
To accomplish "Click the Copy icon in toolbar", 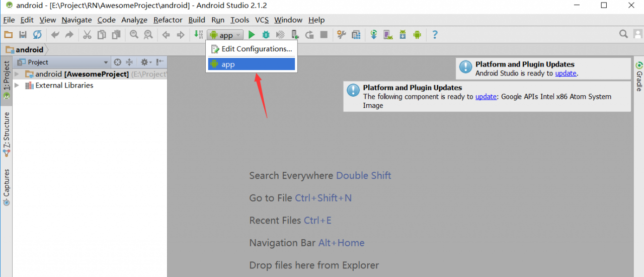I will [x=102, y=35].
